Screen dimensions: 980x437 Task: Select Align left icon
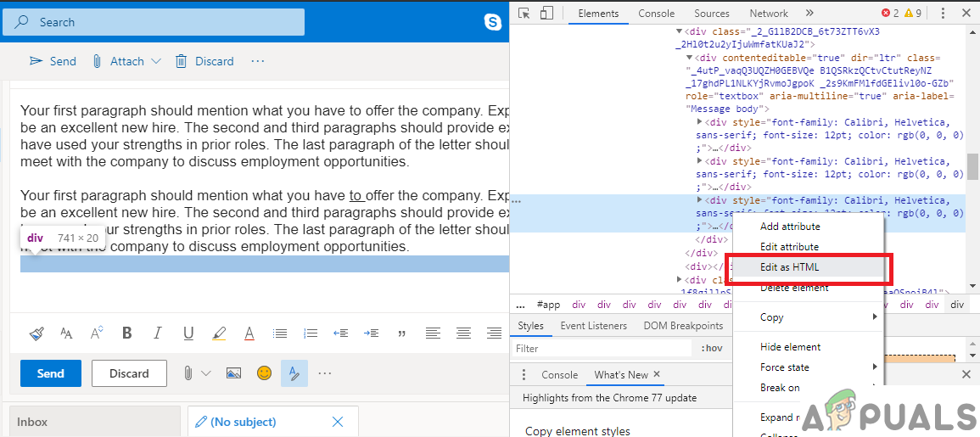[x=433, y=333]
